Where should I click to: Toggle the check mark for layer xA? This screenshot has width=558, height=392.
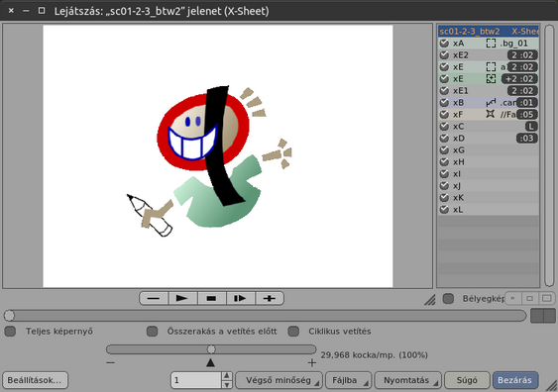pyautogui.click(x=444, y=44)
